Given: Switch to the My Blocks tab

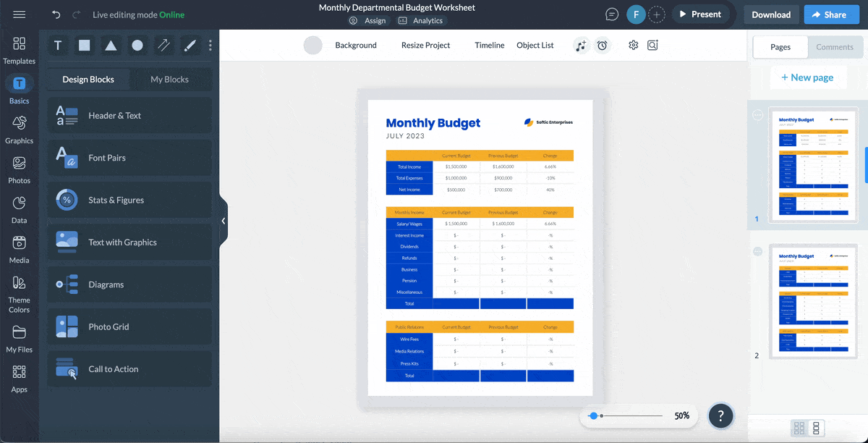Looking at the screenshot, I should tap(171, 79).
